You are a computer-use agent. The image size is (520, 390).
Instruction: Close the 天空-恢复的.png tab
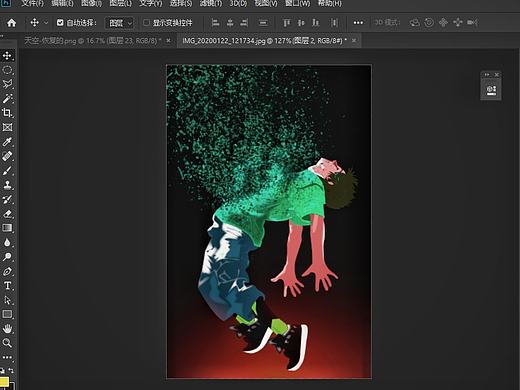tap(168, 41)
